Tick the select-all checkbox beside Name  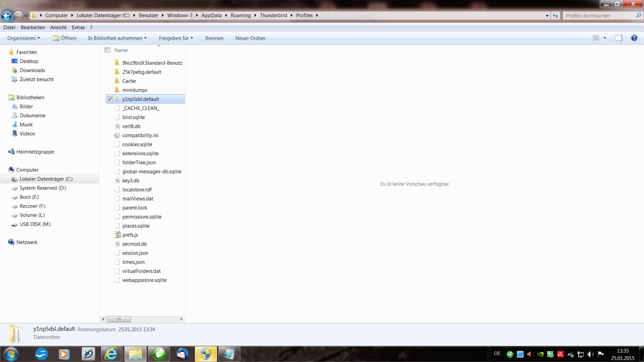click(107, 50)
